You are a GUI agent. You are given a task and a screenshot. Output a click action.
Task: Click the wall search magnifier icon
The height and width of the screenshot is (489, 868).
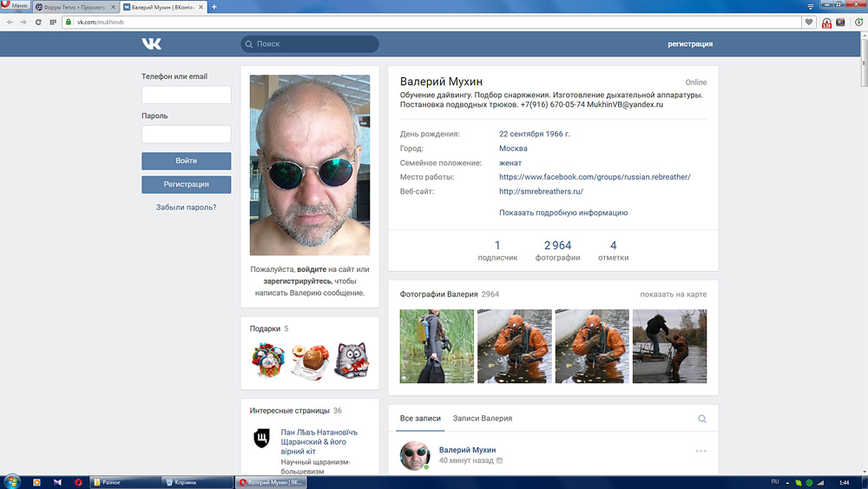702,419
